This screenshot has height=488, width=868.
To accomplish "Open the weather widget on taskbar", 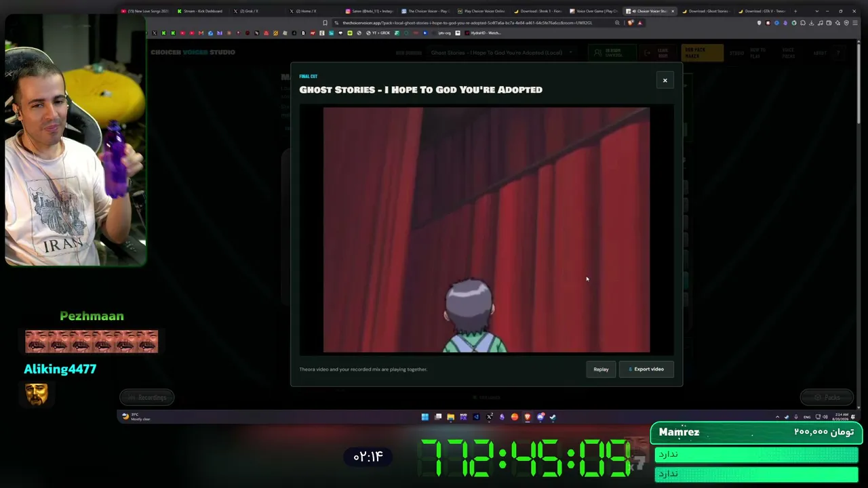I will pos(136,417).
